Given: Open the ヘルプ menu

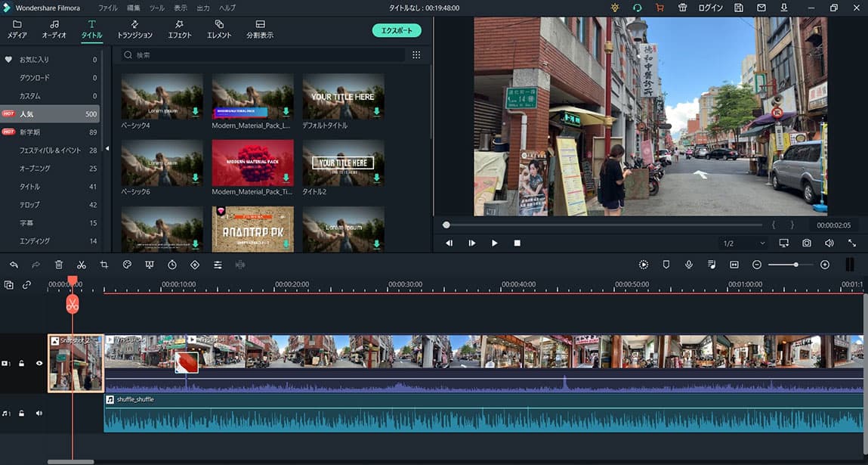Looking at the screenshot, I should click(x=227, y=8).
